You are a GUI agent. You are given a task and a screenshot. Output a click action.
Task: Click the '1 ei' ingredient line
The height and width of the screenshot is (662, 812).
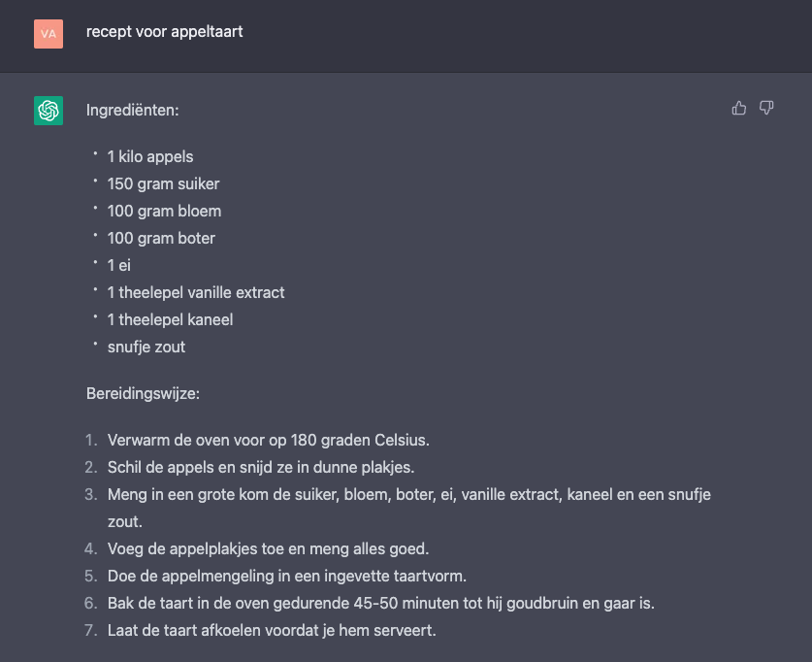coord(118,265)
